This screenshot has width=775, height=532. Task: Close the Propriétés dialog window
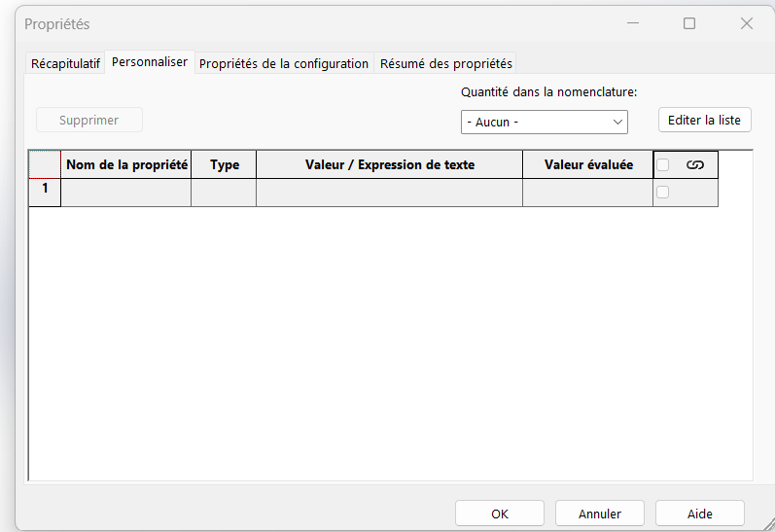pyautogui.click(x=747, y=23)
